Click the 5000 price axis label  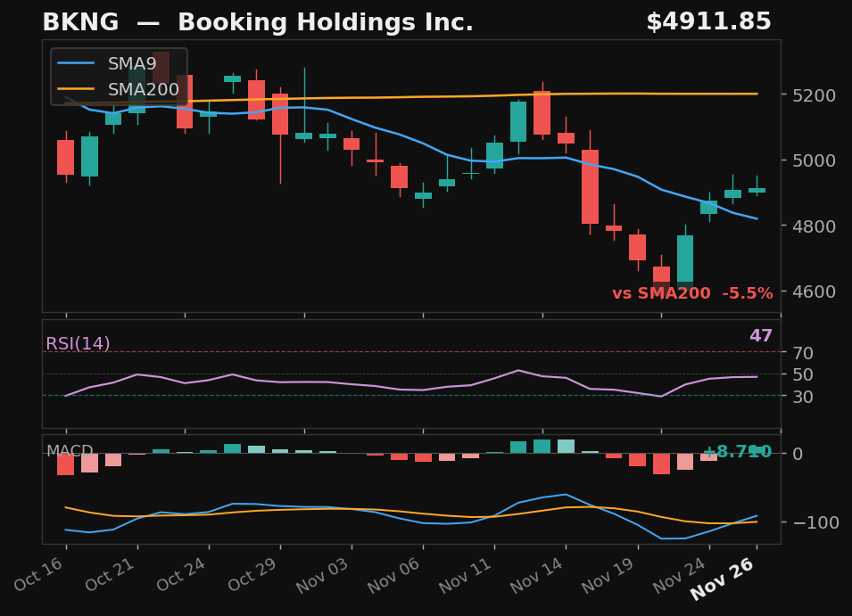tap(814, 160)
